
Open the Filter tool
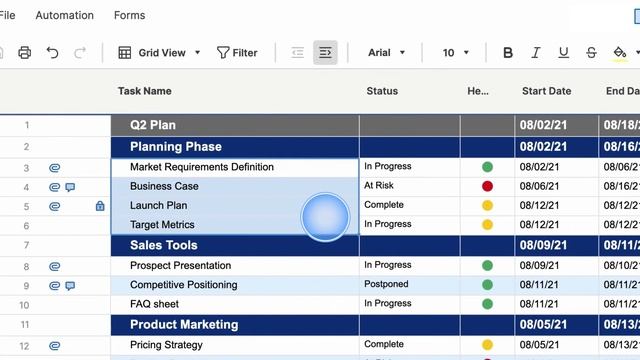237,53
